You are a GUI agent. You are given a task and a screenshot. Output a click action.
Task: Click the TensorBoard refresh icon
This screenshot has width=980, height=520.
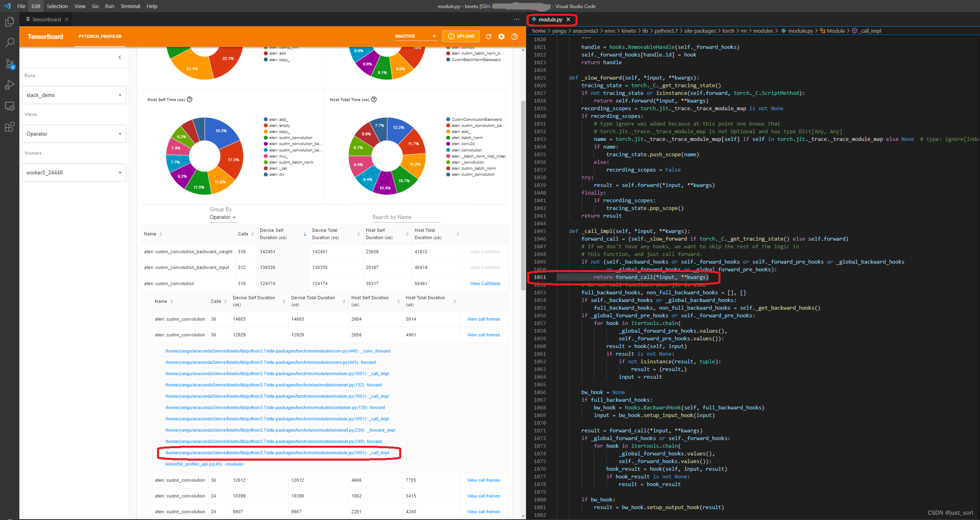489,36
